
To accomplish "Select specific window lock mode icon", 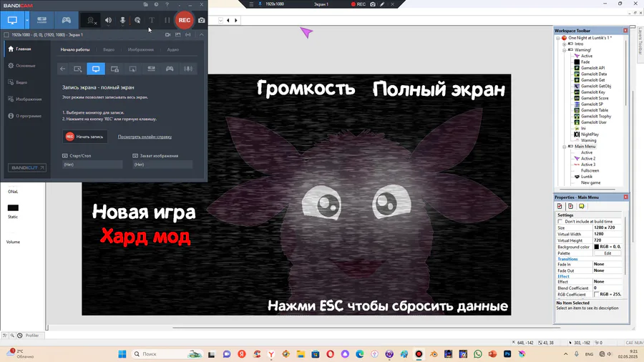I will click(114, 69).
